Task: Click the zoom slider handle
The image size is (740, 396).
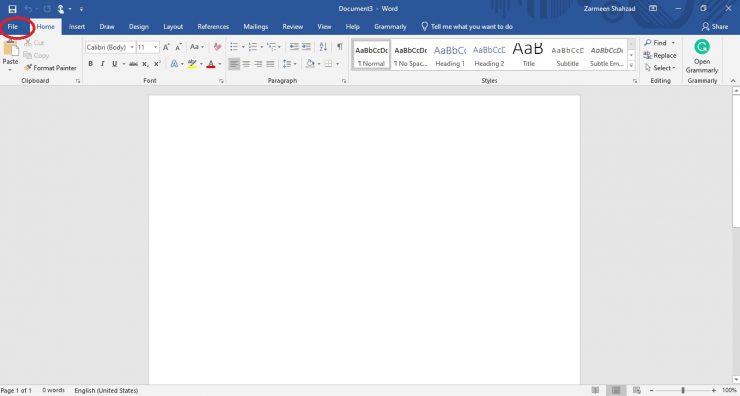Action: click(682, 390)
